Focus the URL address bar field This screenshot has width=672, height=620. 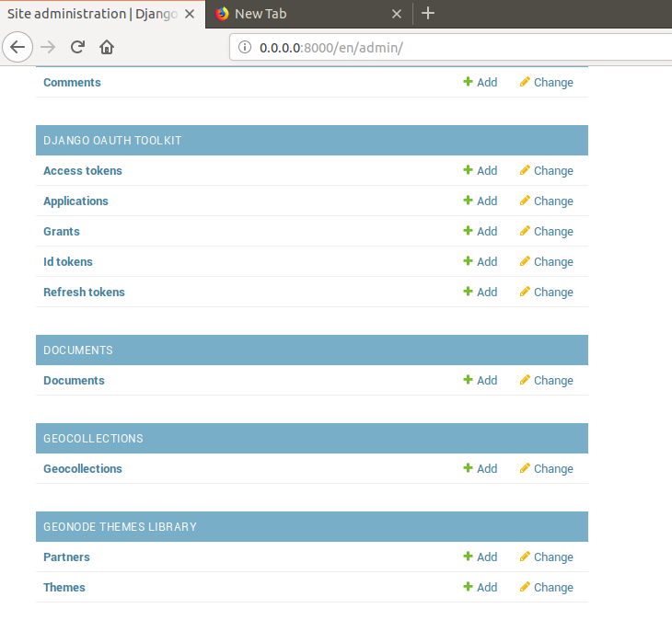[x=460, y=48]
